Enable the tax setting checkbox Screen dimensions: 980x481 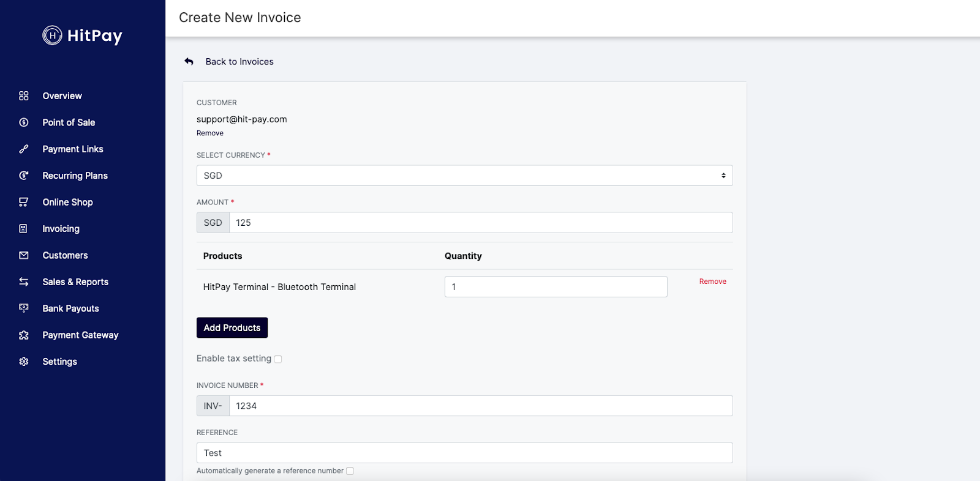point(278,359)
